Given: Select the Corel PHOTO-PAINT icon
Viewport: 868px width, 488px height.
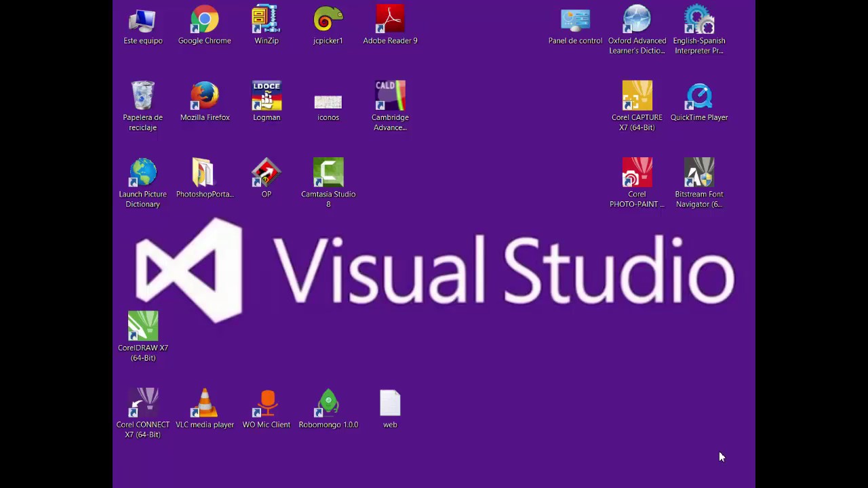Looking at the screenshot, I should pos(637,173).
